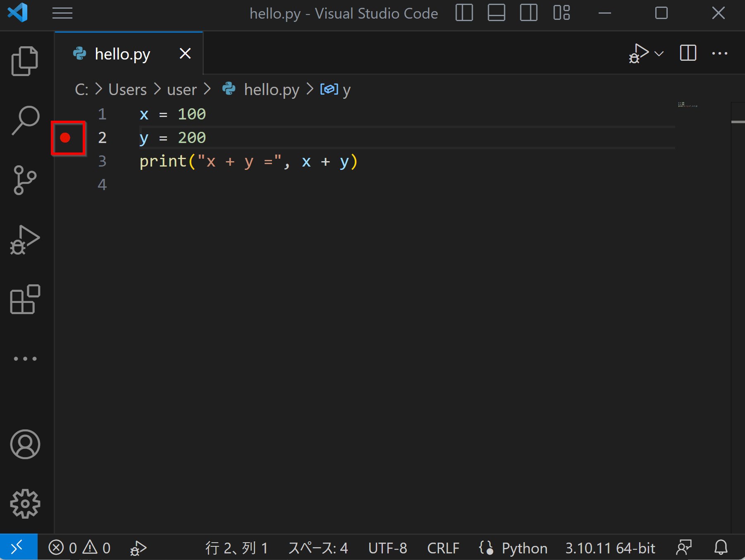Open the hamburger application menu

click(x=62, y=13)
